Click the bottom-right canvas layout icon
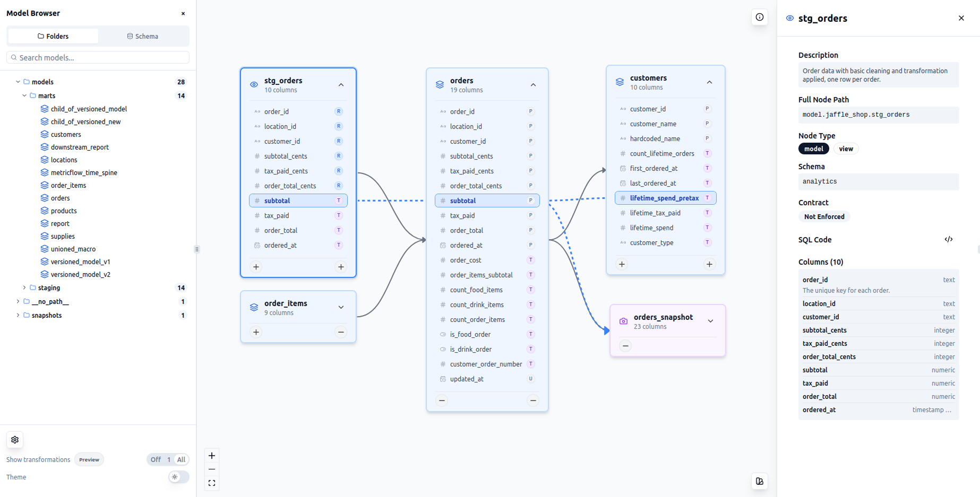 pyautogui.click(x=760, y=481)
